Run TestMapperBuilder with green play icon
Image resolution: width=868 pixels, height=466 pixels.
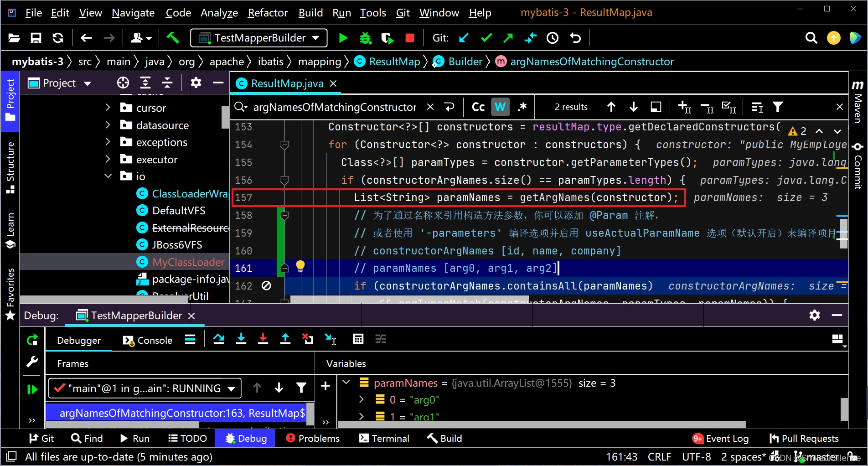[x=343, y=38]
